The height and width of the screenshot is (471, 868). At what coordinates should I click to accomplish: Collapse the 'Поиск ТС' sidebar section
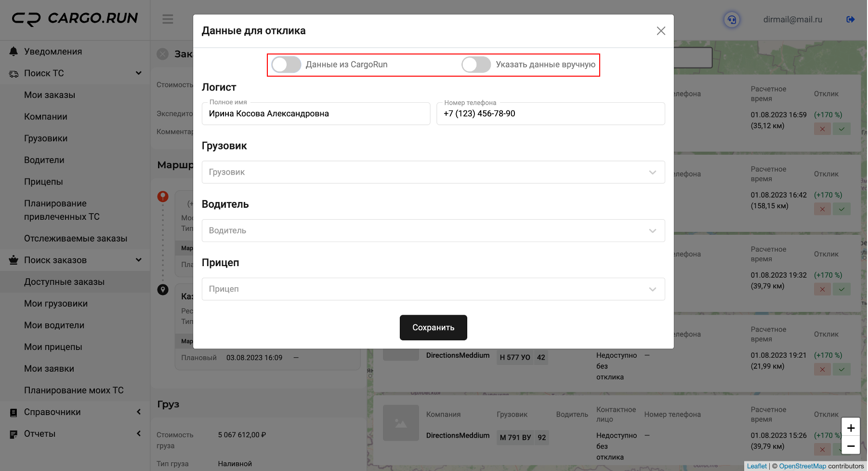(138, 73)
